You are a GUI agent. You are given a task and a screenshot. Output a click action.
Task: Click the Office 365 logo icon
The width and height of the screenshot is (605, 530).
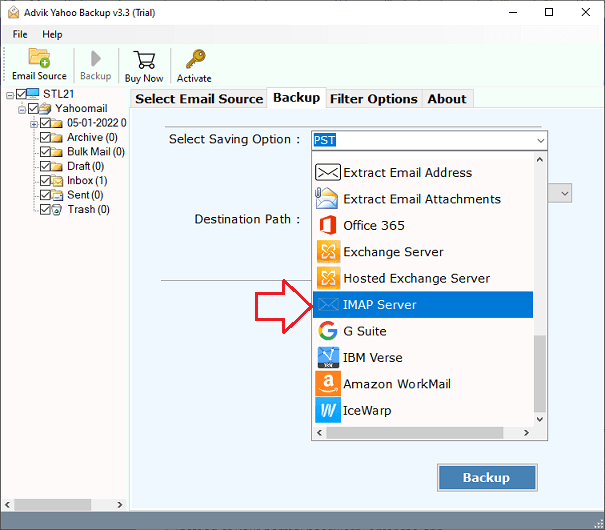click(328, 225)
